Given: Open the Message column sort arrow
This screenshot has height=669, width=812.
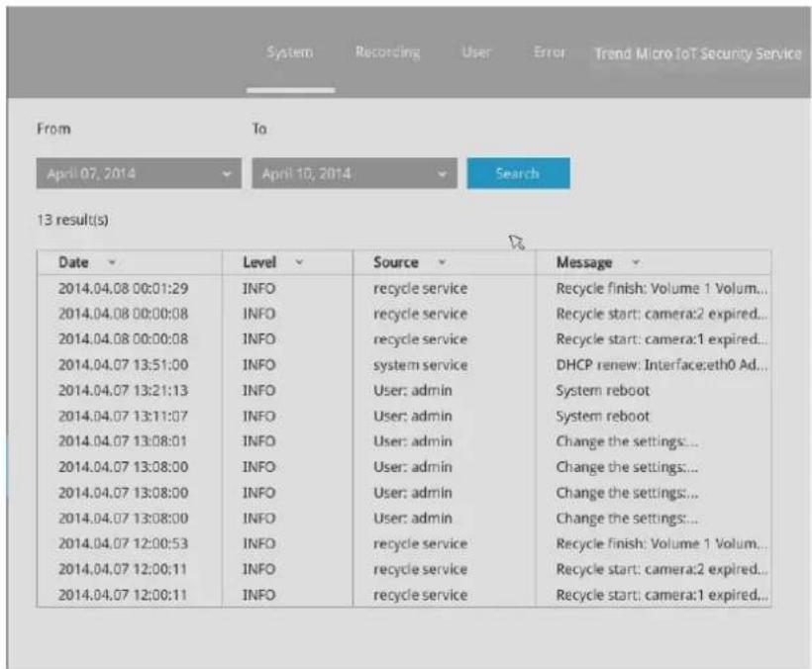Looking at the screenshot, I should (x=636, y=263).
